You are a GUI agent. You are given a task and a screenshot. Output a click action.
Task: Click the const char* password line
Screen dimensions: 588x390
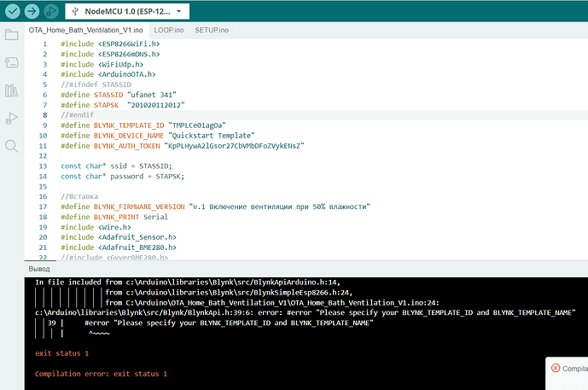[x=123, y=177]
